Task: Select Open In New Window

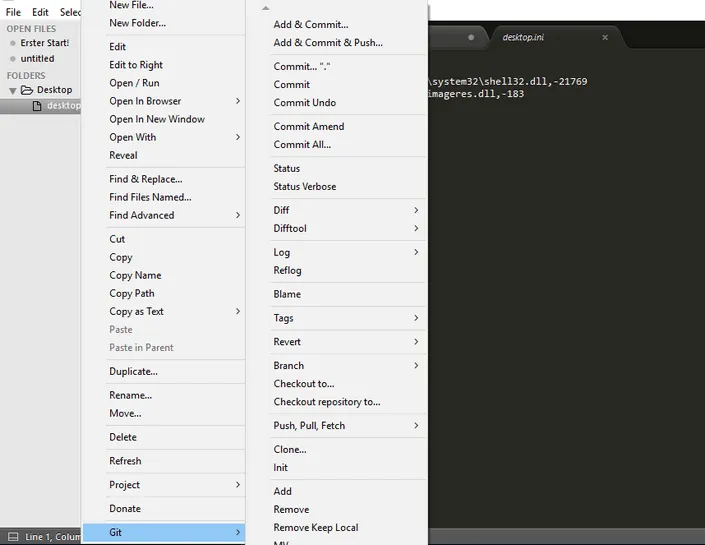Action: (157, 119)
